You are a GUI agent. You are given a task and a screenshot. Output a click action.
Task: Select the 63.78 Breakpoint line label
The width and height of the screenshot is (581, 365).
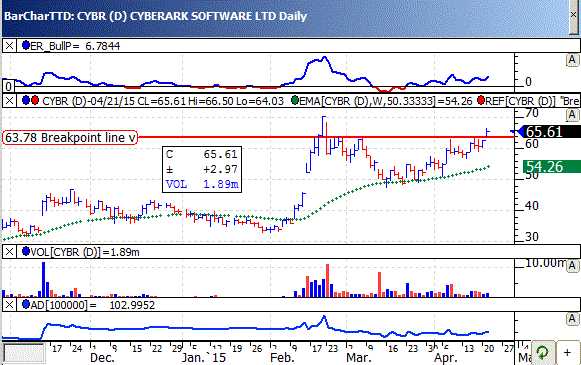click(70, 137)
